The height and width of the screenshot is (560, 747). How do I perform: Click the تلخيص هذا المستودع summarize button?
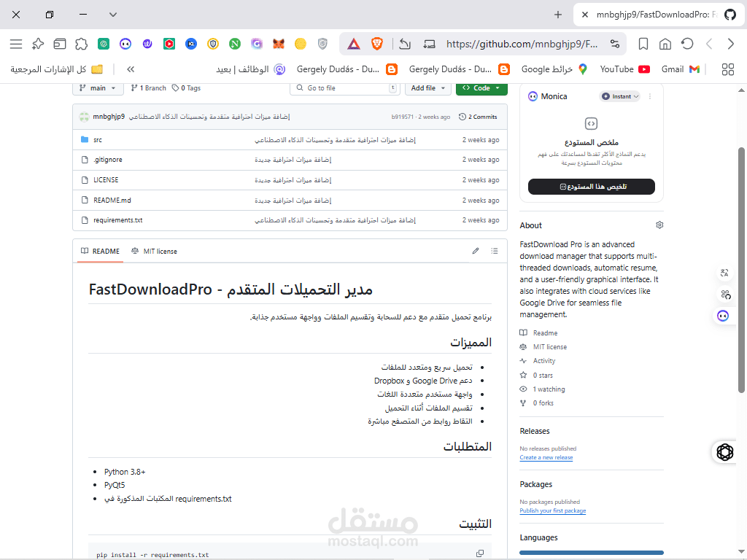click(591, 187)
